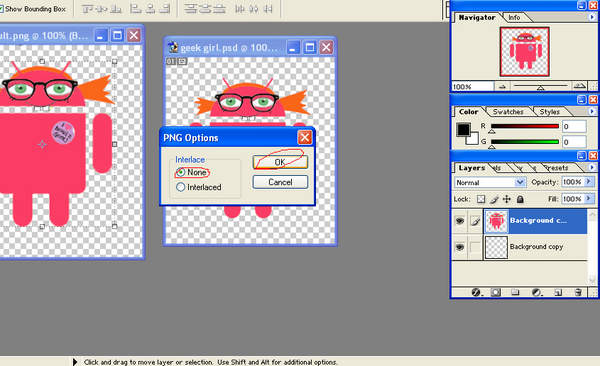Click the Navigator preview thumbnail
This screenshot has height=366, width=600.
pyautogui.click(x=525, y=51)
